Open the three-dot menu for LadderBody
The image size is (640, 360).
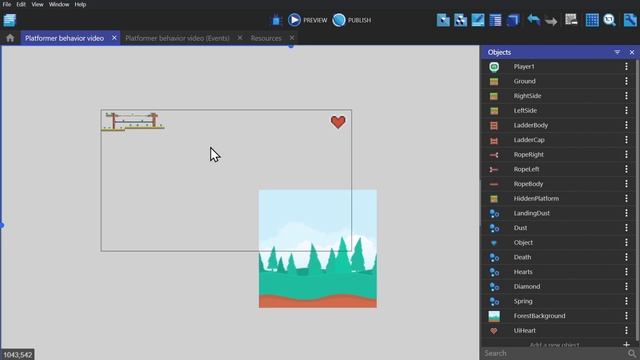coord(626,125)
